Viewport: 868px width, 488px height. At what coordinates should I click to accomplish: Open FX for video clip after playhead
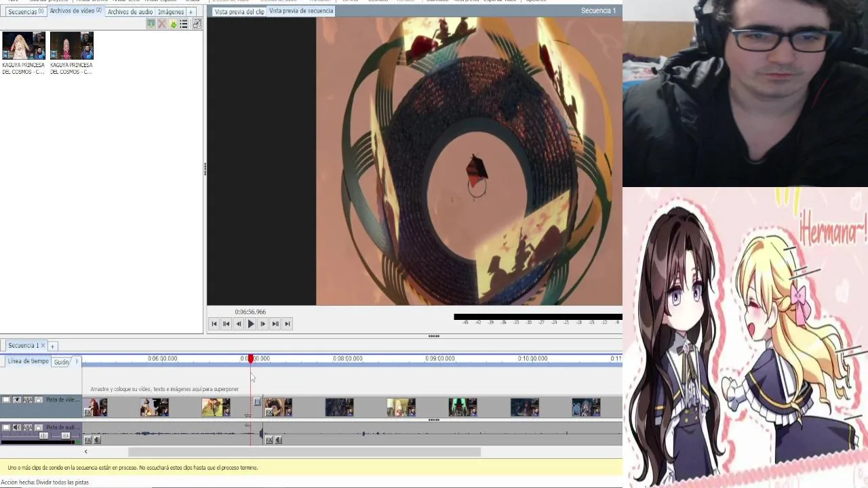point(269,411)
